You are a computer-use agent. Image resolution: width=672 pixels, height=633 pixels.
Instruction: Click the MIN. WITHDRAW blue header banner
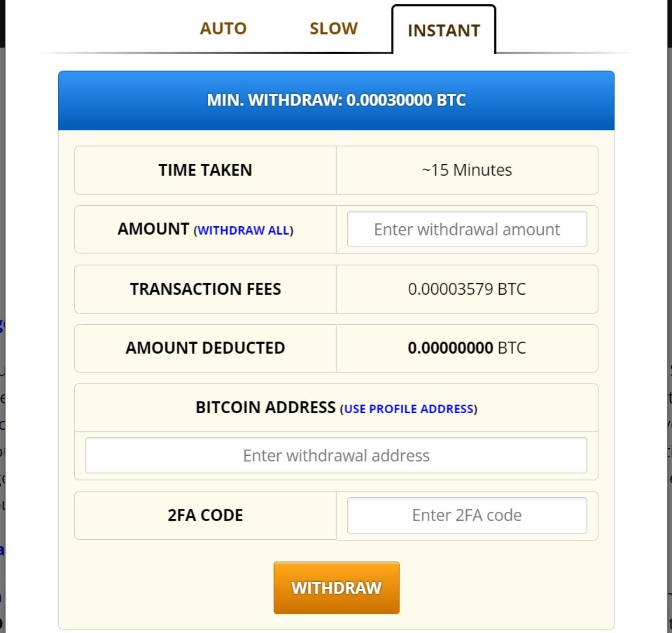pos(336,99)
